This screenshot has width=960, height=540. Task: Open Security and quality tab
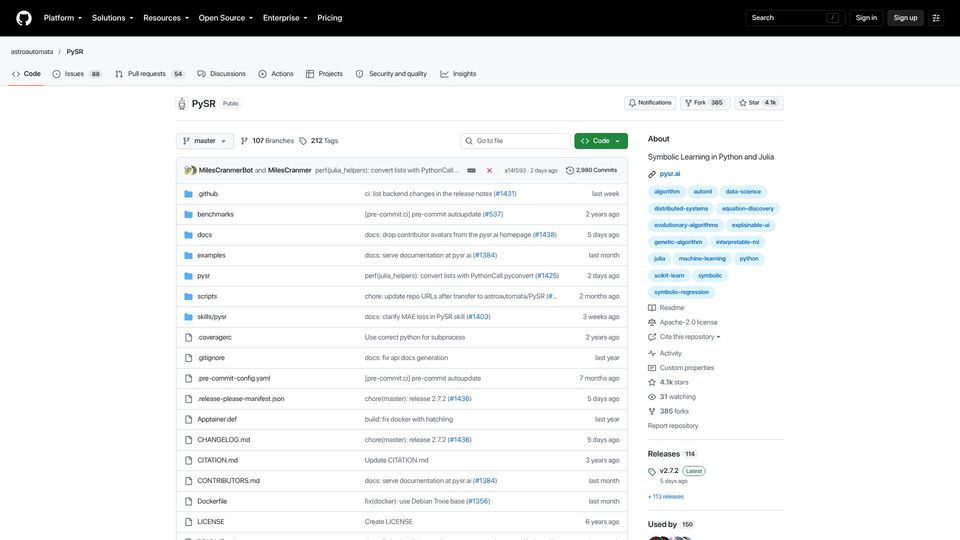tap(391, 73)
